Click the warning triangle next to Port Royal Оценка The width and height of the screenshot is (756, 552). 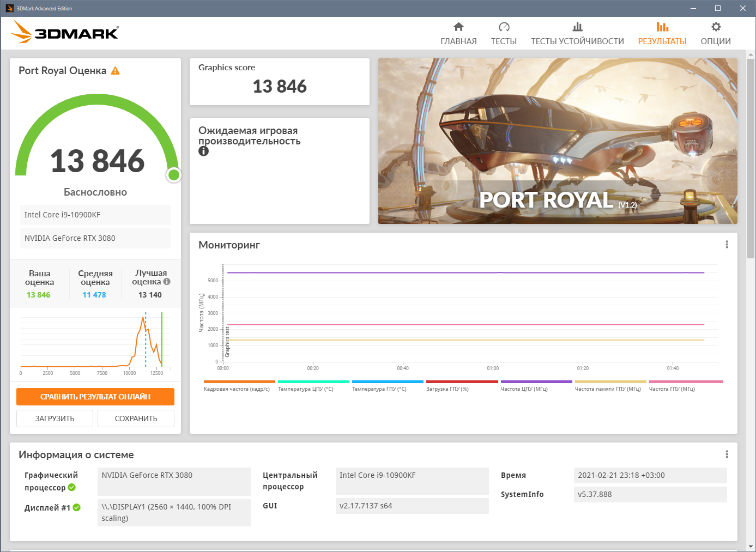click(115, 71)
